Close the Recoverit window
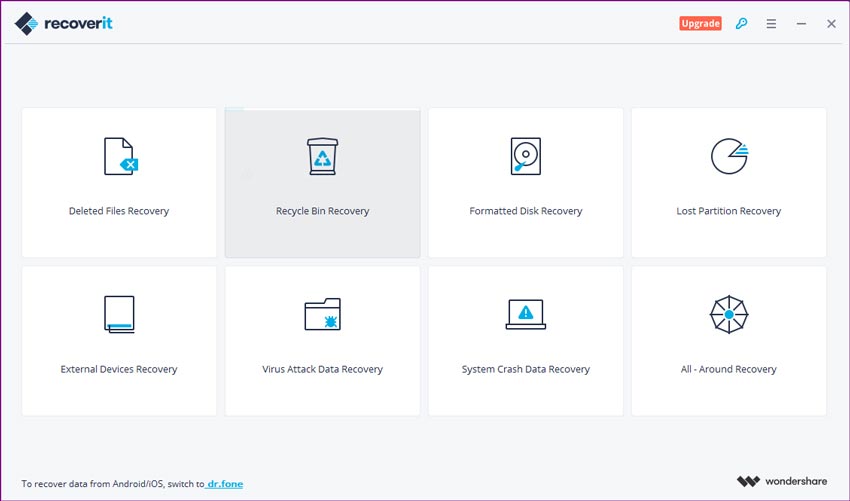The width and height of the screenshot is (850, 501). (831, 23)
